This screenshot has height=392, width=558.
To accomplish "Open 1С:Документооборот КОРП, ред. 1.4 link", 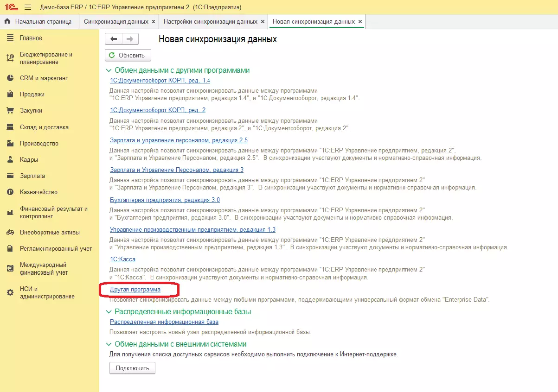I will point(160,80).
